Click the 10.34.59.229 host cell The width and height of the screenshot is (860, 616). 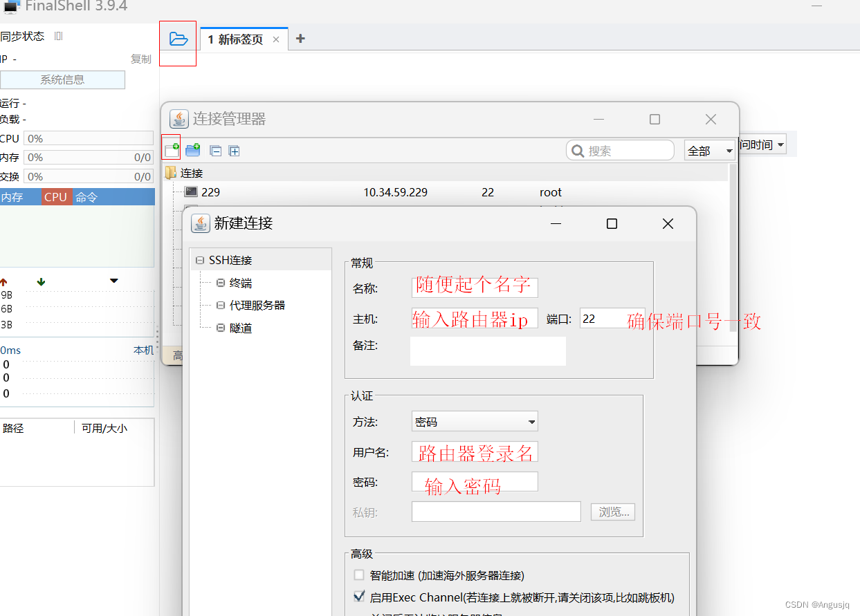(x=395, y=192)
